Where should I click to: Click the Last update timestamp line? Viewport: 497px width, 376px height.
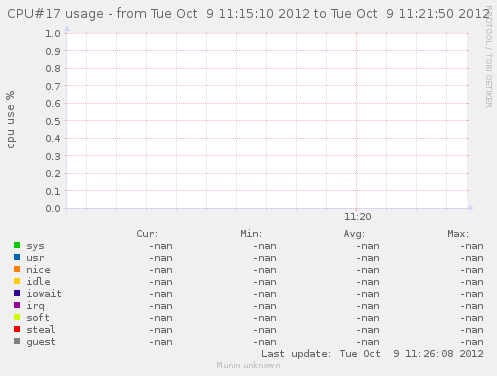click(372, 354)
